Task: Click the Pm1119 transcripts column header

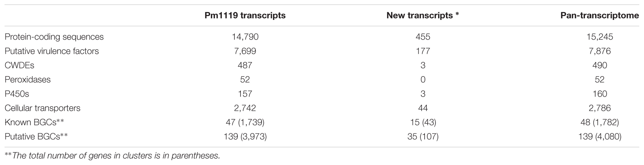Action: [245, 15]
